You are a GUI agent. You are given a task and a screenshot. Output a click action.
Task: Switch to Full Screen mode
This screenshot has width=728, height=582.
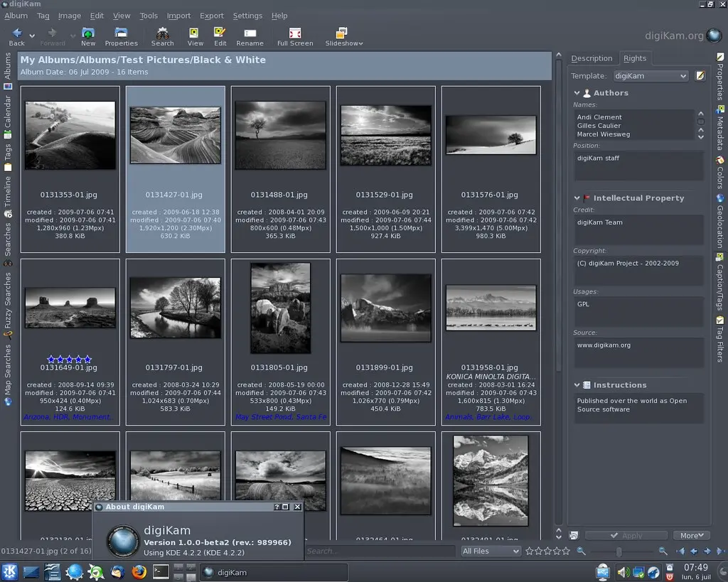(x=294, y=36)
